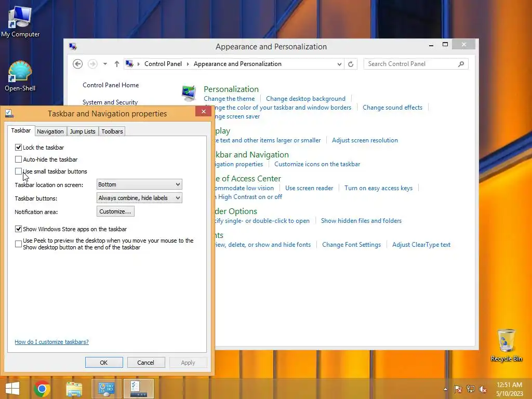532x399 pixels.
Task: Select the Recycle Bin desktop icon
Action: 506,345
